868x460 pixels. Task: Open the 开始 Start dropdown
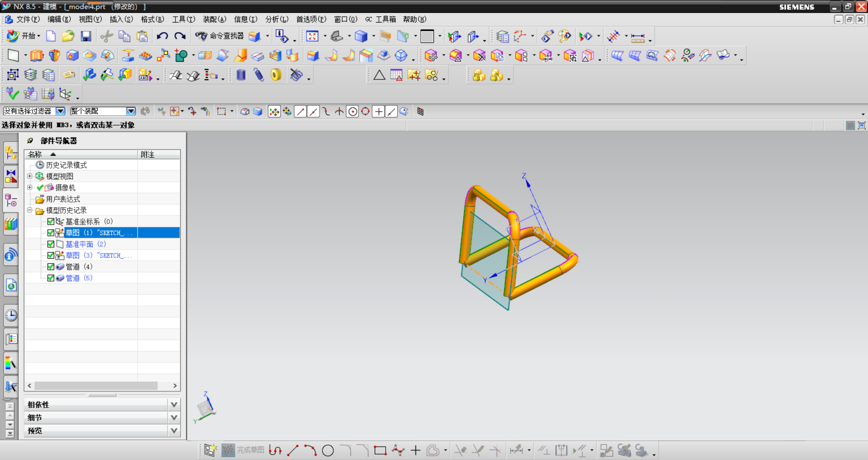click(x=24, y=36)
